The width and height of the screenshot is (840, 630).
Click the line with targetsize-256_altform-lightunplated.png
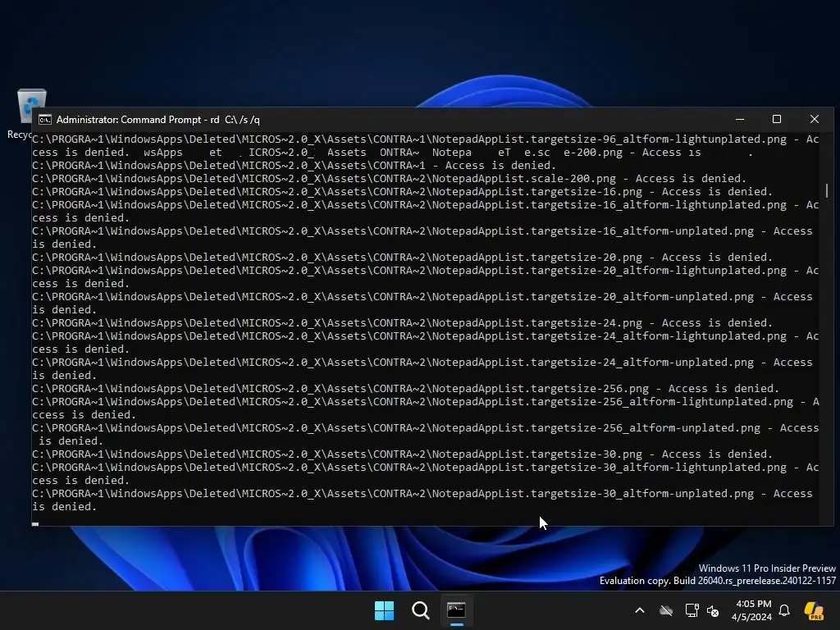click(426, 409)
